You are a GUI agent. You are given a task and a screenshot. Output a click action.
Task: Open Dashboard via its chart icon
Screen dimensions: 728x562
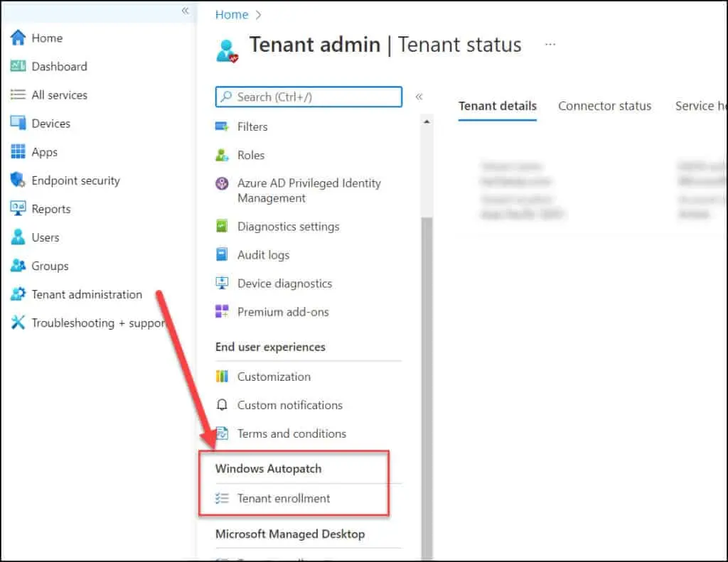tap(18, 66)
